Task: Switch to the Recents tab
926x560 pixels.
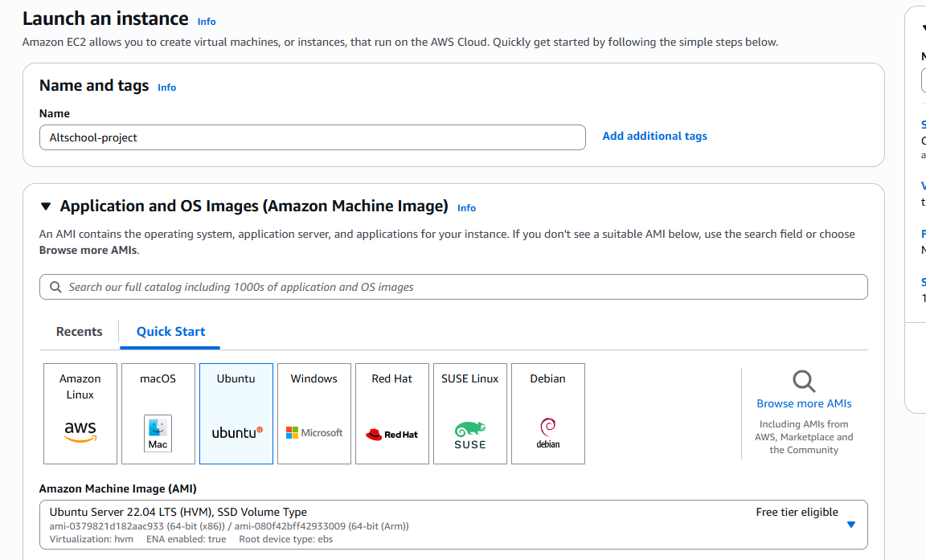Action: tap(79, 332)
